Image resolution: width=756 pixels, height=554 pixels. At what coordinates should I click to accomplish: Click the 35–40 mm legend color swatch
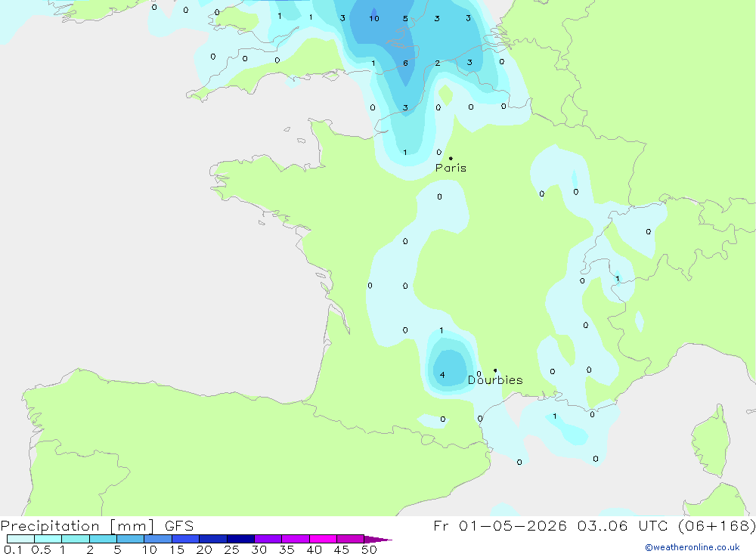[x=296, y=539]
